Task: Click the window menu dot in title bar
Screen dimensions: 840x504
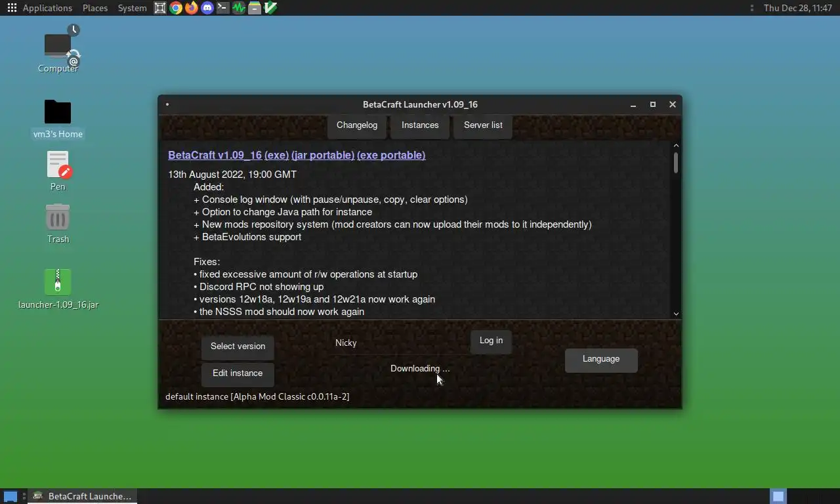Action: (x=167, y=104)
